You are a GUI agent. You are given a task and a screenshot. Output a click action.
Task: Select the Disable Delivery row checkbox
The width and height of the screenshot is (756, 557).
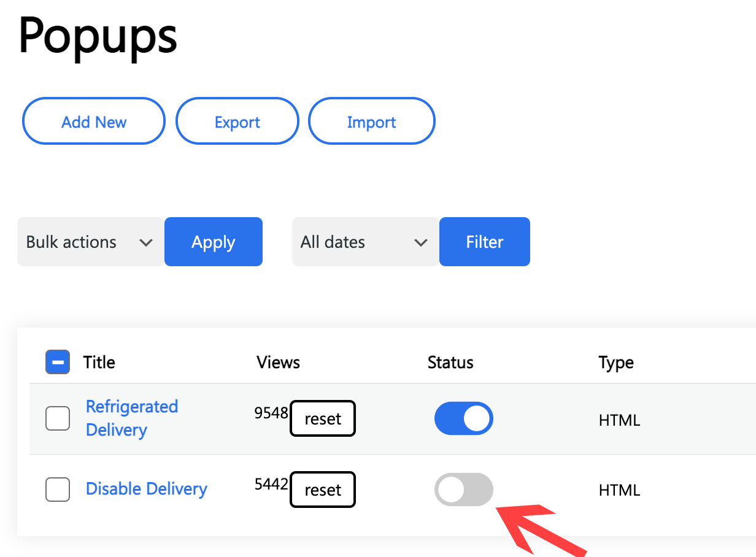(58, 490)
